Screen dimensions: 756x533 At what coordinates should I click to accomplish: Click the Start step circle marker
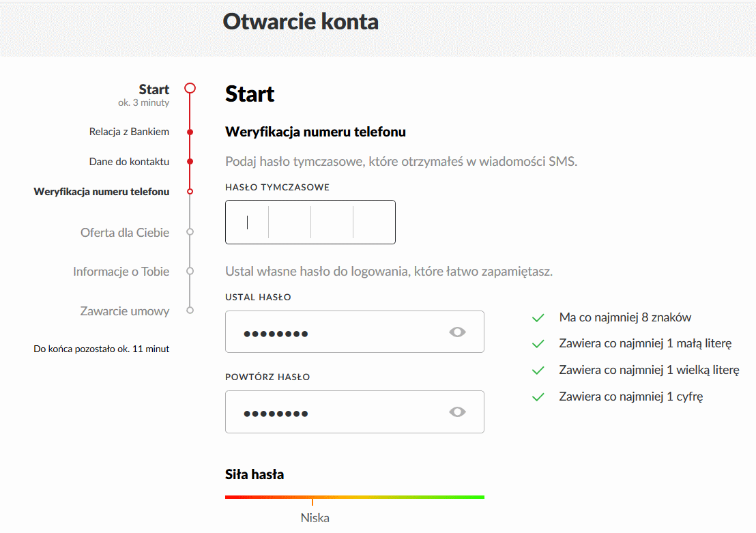pos(190,88)
